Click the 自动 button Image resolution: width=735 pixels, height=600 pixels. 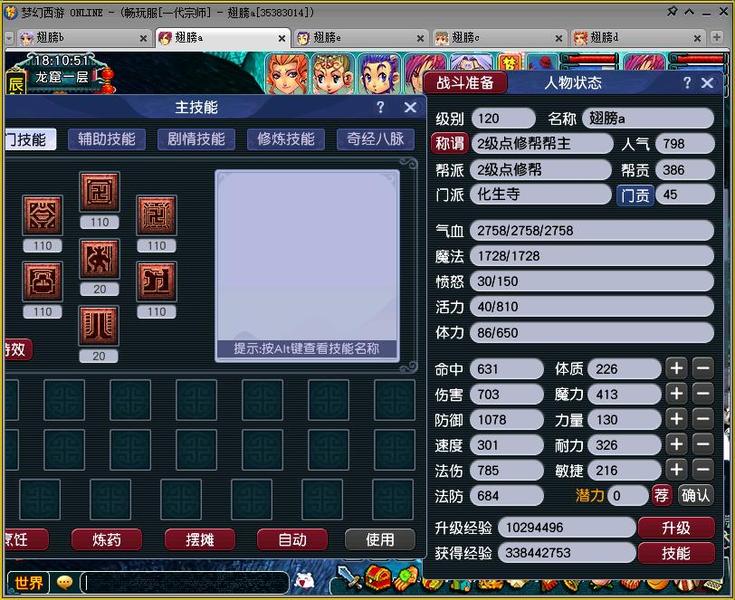click(x=292, y=540)
